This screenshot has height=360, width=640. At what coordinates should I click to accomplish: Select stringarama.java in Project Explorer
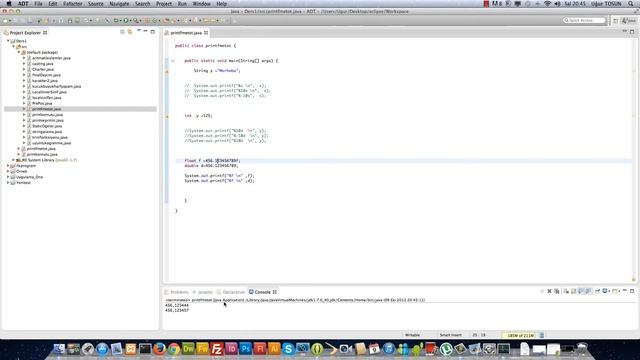(x=47, y=132)
